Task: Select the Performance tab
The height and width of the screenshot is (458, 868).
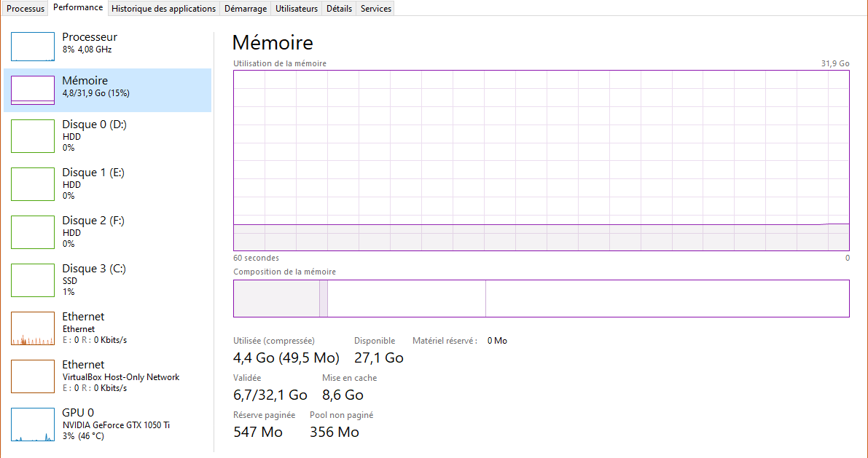Action: pos(78,8)
